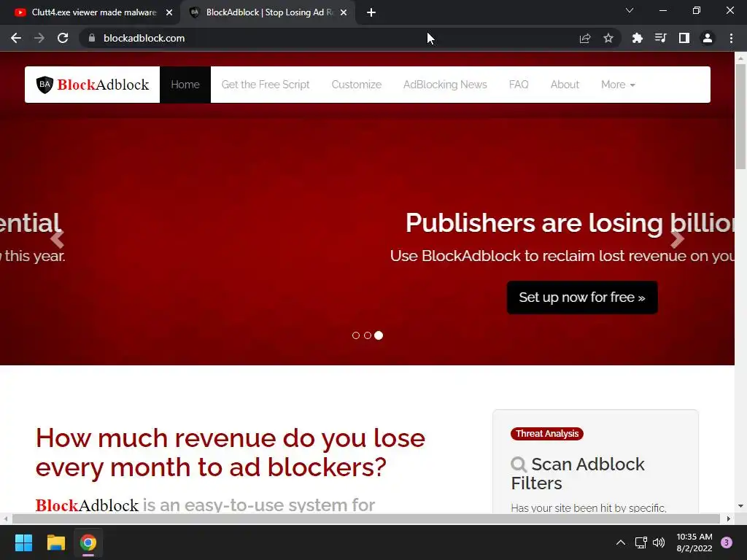
Task: Click the magnifier icon beside Scan Adblock
Action: point(519,464)
